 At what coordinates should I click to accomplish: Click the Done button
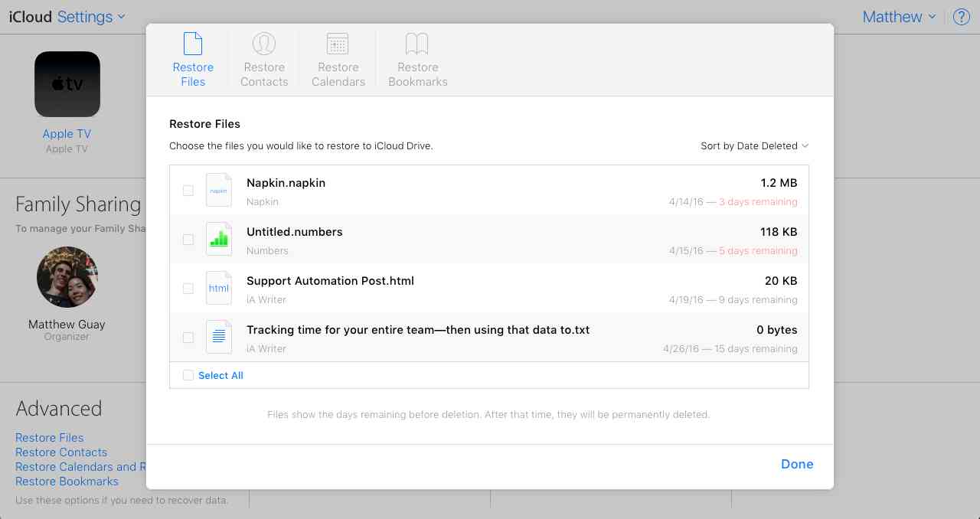[x=797, y=465]
